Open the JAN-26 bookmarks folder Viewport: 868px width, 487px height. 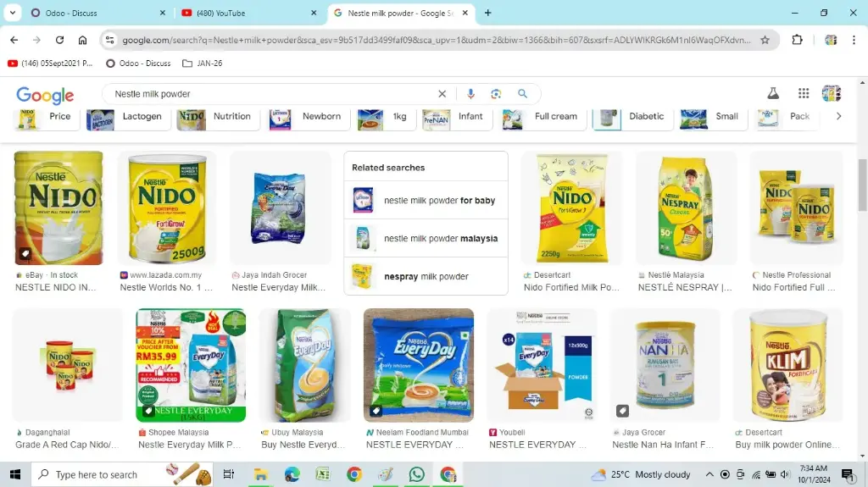click(x=203, y=63)
